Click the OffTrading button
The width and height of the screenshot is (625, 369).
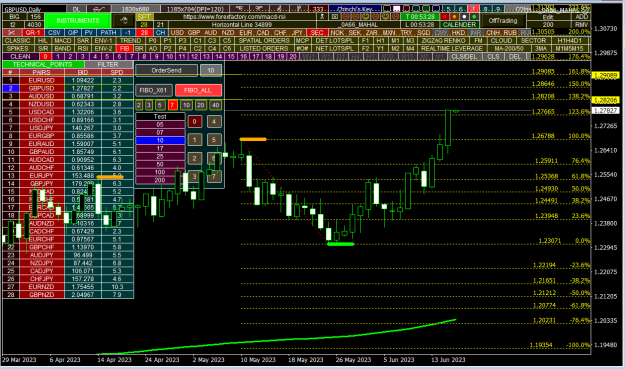pyautogui.click(x=503, y=21)
